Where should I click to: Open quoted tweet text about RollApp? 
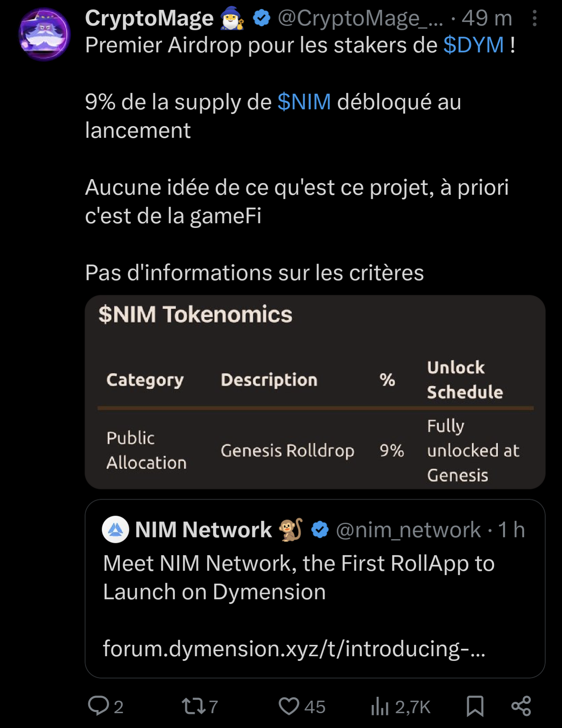tap(298, 577)
